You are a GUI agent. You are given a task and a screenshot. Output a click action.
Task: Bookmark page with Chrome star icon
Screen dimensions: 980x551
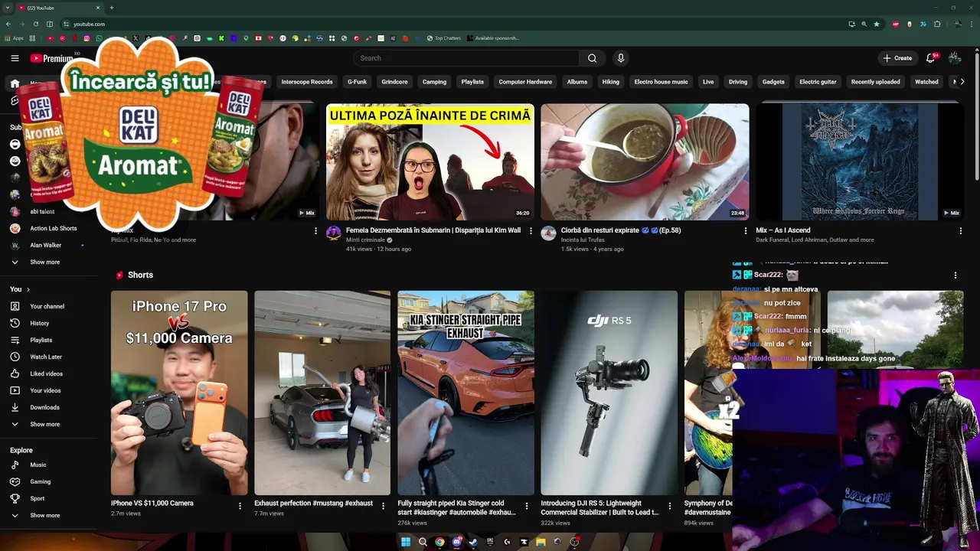877,24
